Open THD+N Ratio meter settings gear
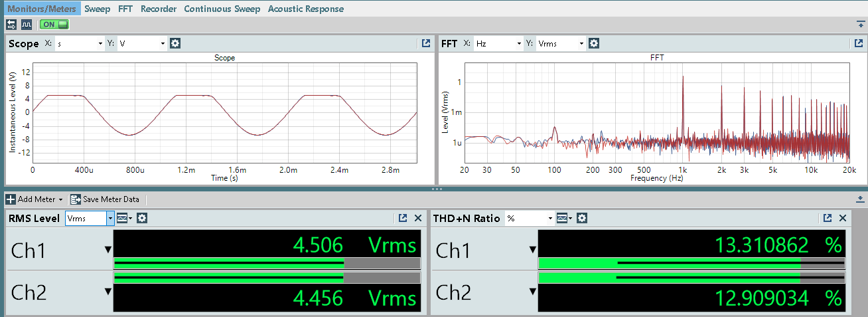The width and height of the screenshot is (868, 317). point(582,218)
